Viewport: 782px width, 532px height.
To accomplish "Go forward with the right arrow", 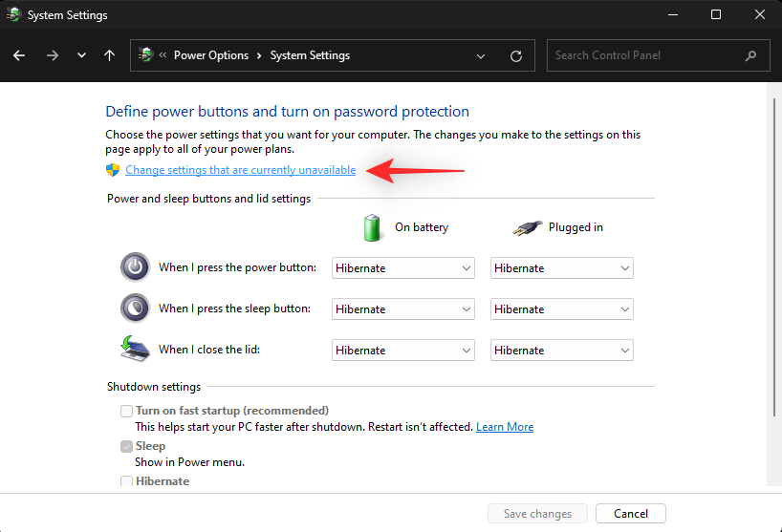I will point(53,55).
